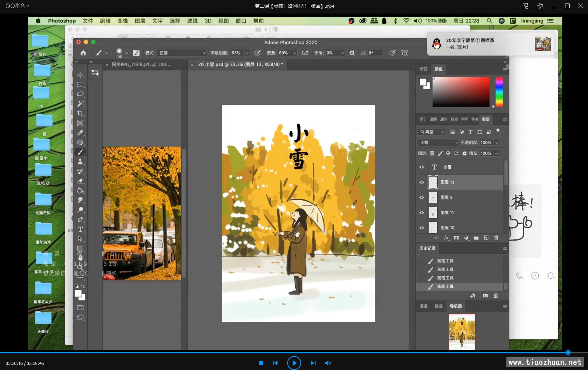Viewport: 588px width, 370px height.
Task: Pick the Eraser tool
Action: click(x=80, y=181)
